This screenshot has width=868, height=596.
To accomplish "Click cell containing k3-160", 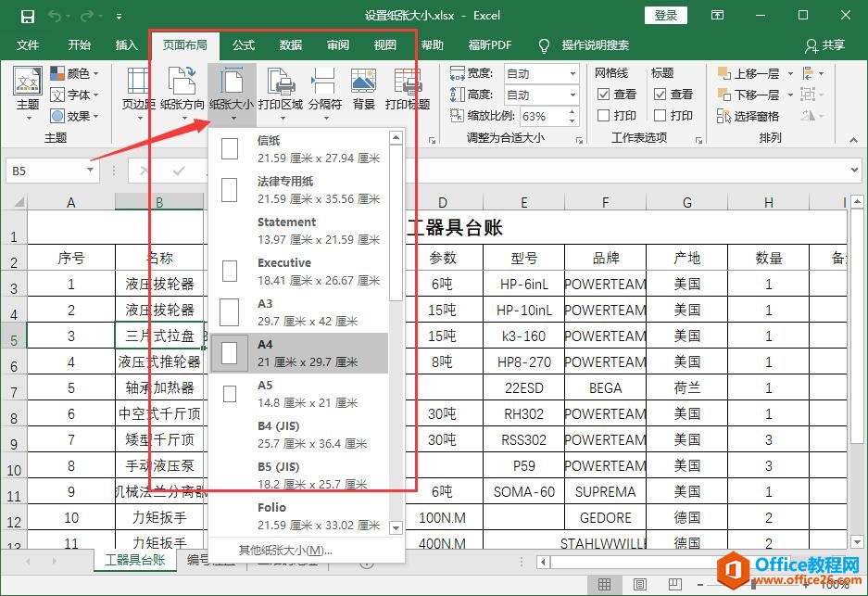I will 523,336.
